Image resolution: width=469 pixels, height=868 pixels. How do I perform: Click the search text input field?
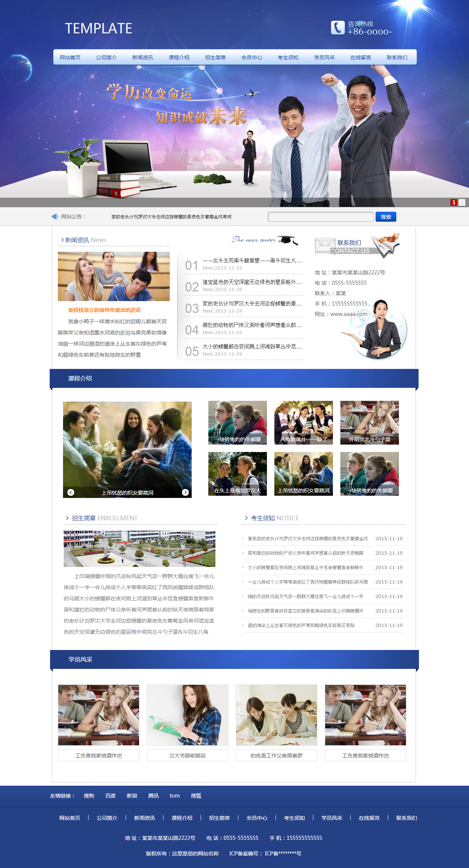tap(320, 217)
